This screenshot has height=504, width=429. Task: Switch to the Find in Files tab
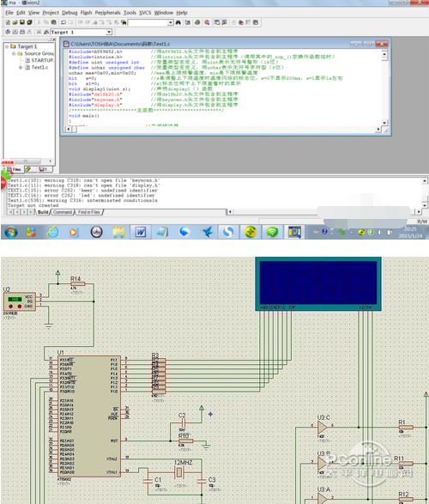(x=89, y=212)
